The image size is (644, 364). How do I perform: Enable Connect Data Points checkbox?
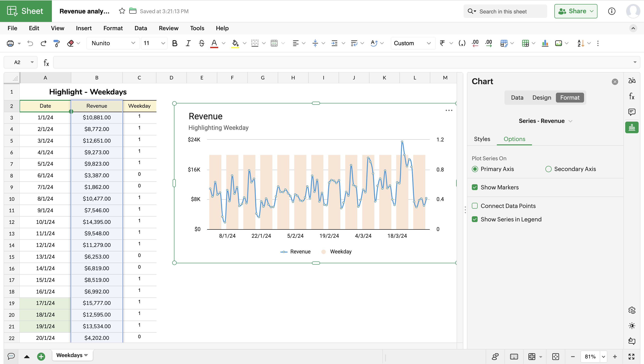475,206
